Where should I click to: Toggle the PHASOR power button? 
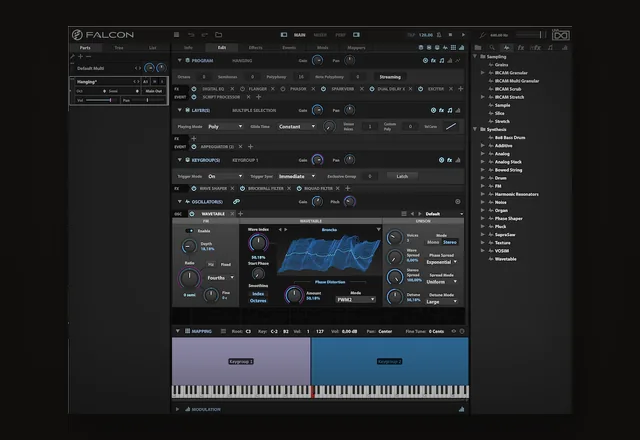[282, 89]
